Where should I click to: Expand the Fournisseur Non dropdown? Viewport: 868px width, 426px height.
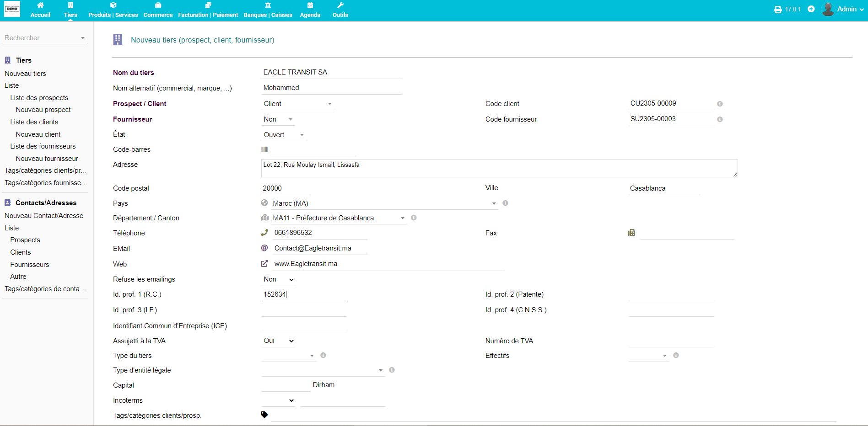pos(278,119)
